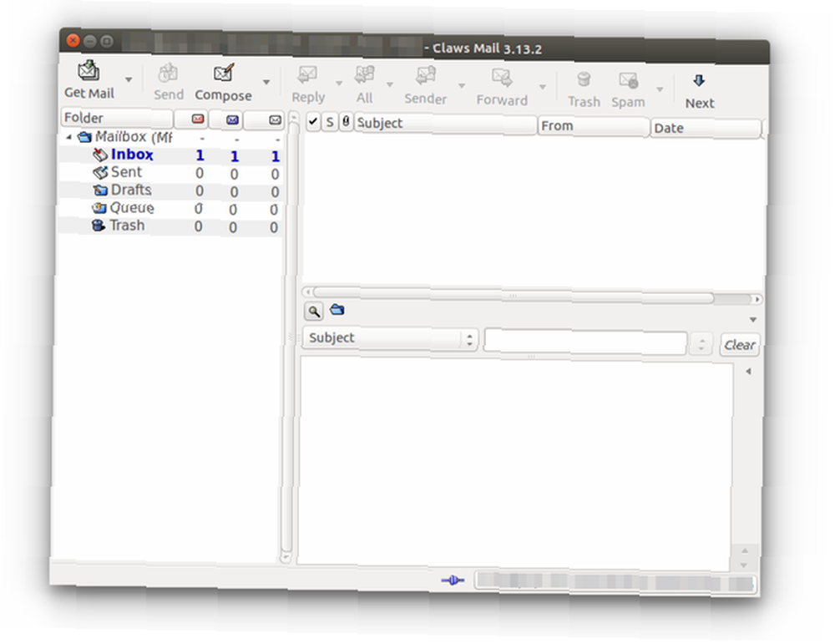This screenshot has width=835, height=644.
Task: Click the mark (checkmark) column header
Action: click(313, 121)
